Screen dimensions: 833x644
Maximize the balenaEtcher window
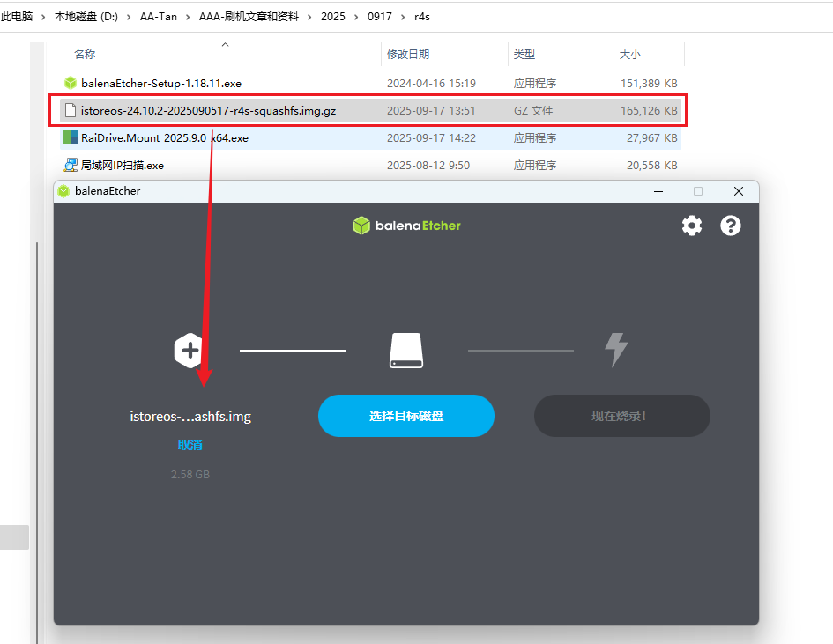pos(698,191)
